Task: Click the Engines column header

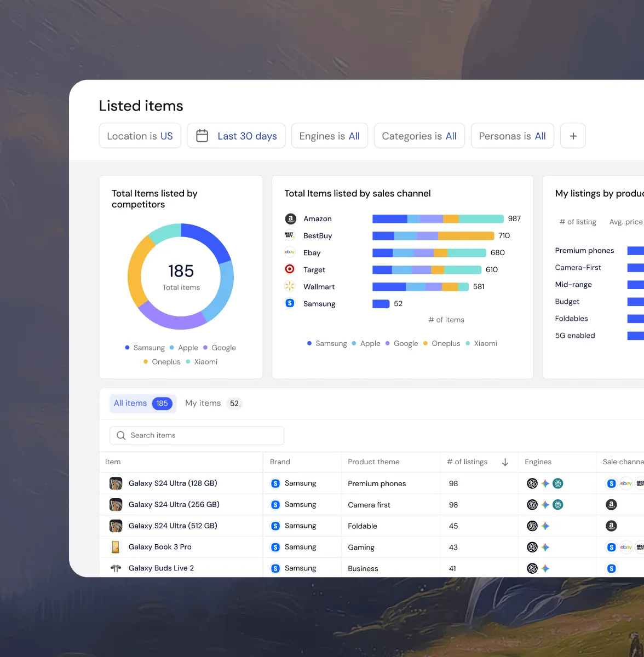Action: click(538, 462)
